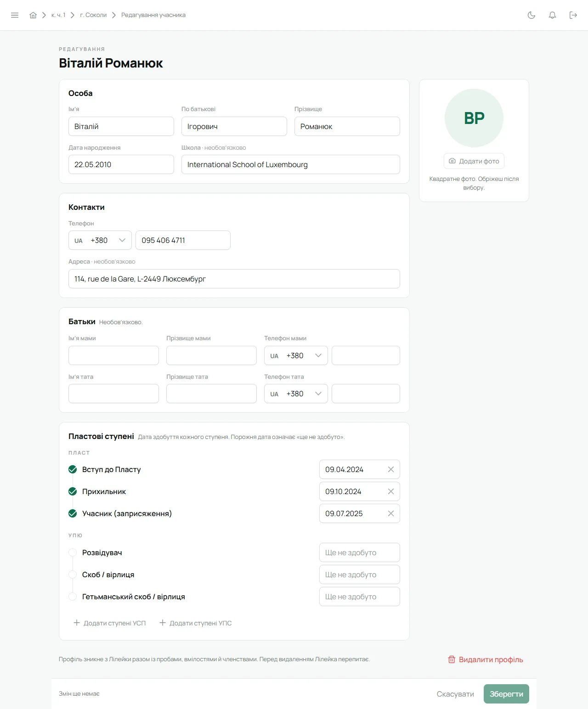Click the Ім'я мами field
This screenshot has height=709, width=588.
pyautogui.click(x=113, y=355)
